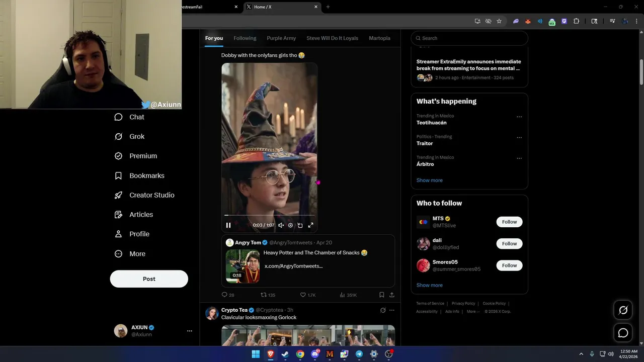This screenshot has width=644, height=362.
Task: Seek along the video progress bar
Action: point(269,215)
